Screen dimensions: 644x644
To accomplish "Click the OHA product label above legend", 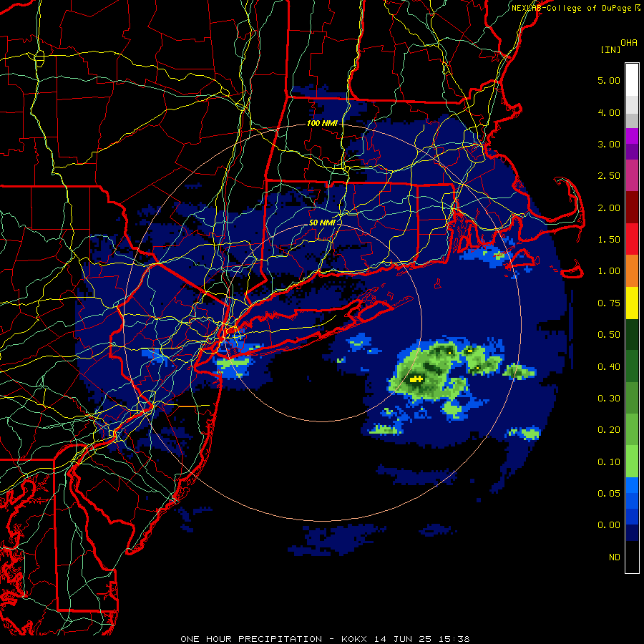I will [x=629, y=42].
